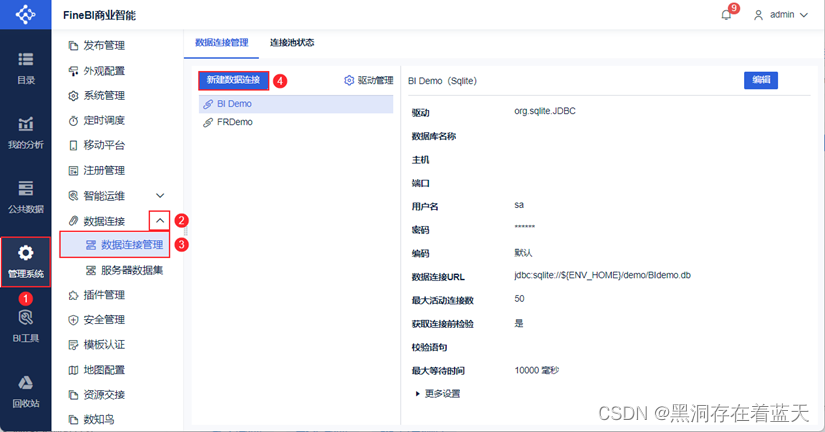The width and height of the screenshot is (825, 432).
Task: Click the FineBI logo icon
Action: pos(25,14)
